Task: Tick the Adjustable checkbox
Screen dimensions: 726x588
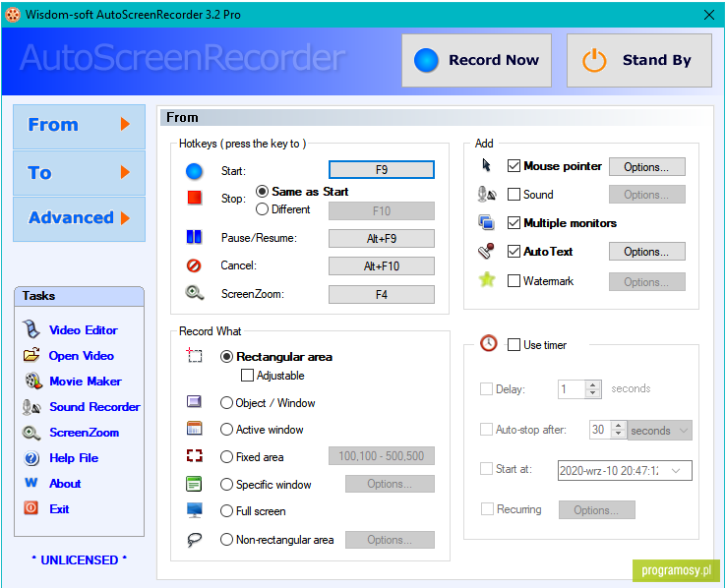Action: pyautogui.click(x=247, y=375)
